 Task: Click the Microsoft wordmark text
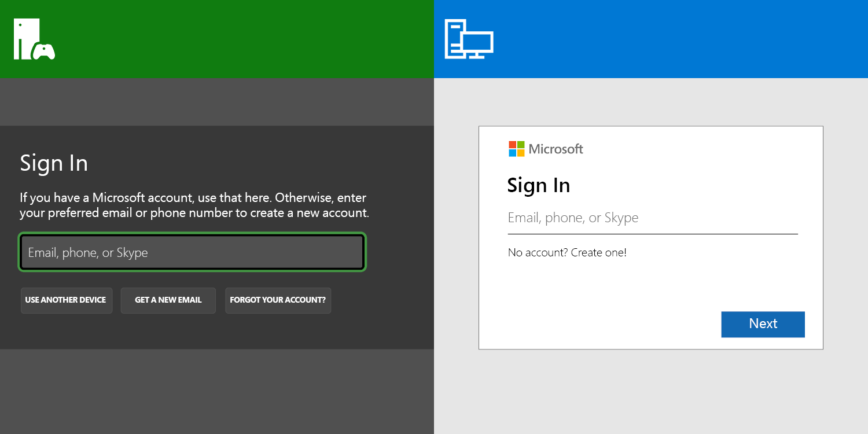pos(556,149)
